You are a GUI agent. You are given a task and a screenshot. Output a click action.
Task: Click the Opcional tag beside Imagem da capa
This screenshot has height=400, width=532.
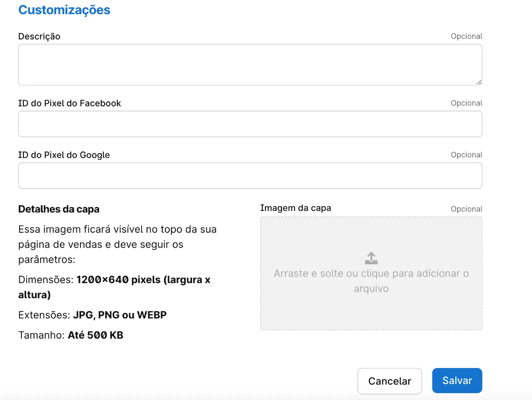[x=466, y=209]
